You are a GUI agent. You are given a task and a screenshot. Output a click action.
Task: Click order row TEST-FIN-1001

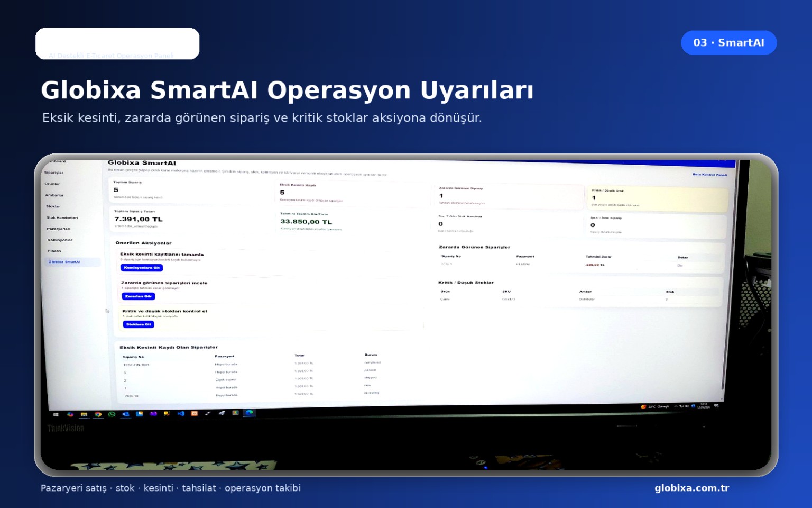[x=252, y=364]
